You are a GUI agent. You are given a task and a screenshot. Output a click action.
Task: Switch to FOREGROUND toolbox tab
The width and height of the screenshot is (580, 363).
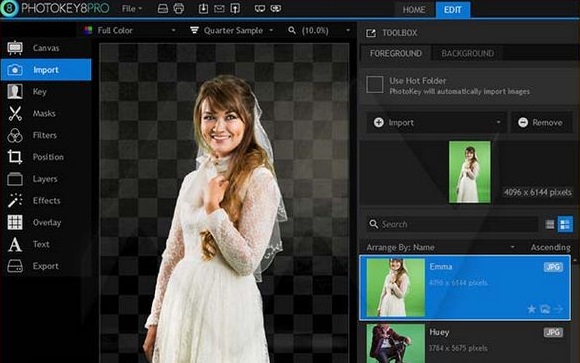[395, 53]
